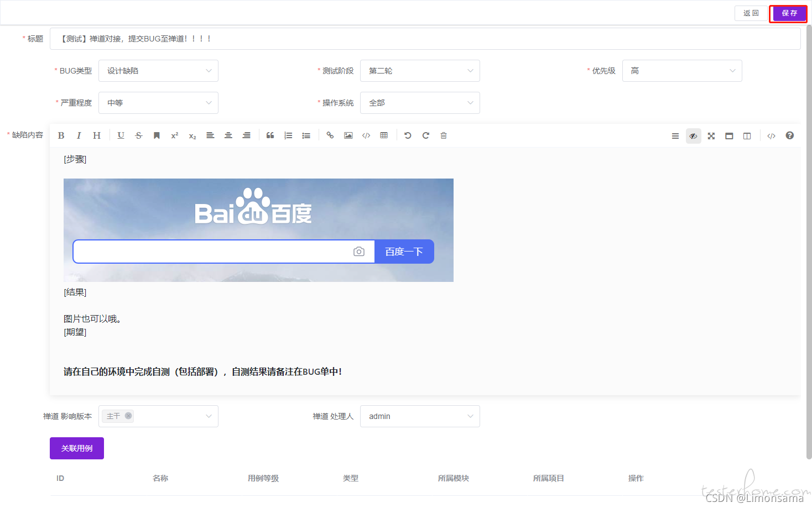The width and height of the screenshot is (812, 508).
Task: Click the 关联用例 button
Action: click(77, 448)
